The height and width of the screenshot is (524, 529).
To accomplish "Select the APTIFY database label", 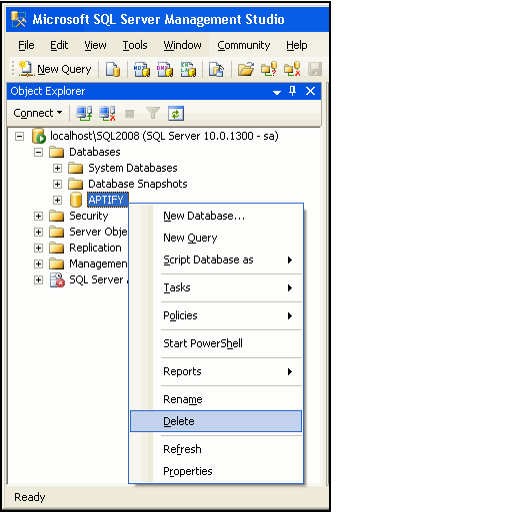I will pyautogui.click(x=108, y=200).
